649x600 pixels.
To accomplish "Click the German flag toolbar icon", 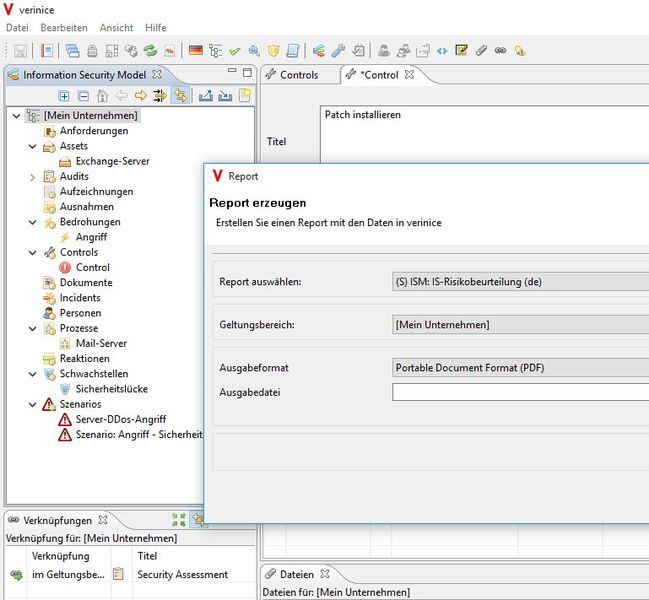I will (x=195, y=50).
